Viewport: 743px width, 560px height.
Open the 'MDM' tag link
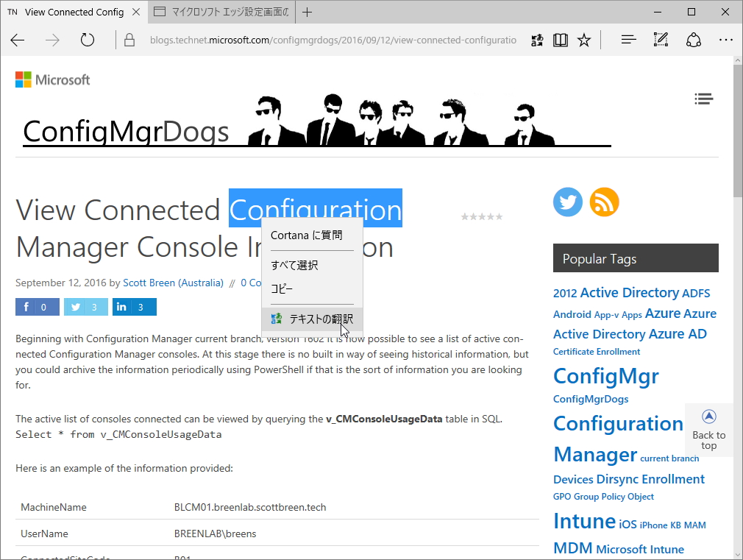click(x=573, y=548)
